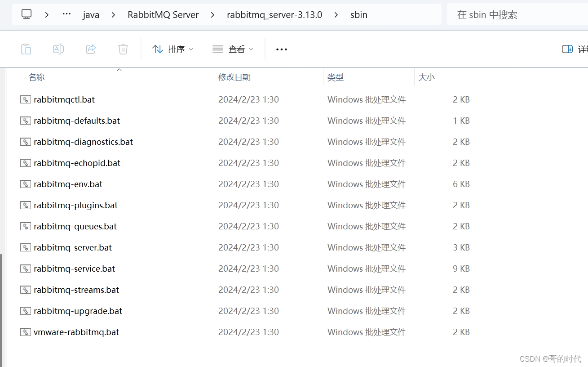Click the rabbitmq-streams.bat file name
588x367 pixels.
tap(76, 290)
